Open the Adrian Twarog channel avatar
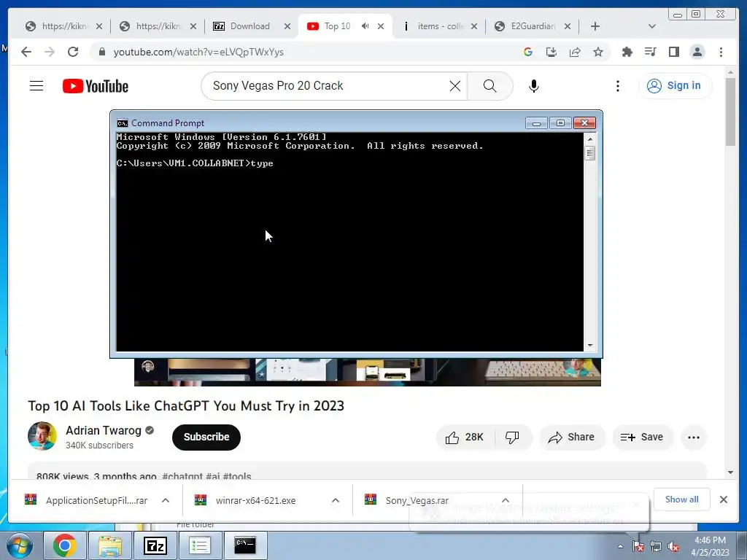Screen dimensions: 747x560 click(42, 436)
